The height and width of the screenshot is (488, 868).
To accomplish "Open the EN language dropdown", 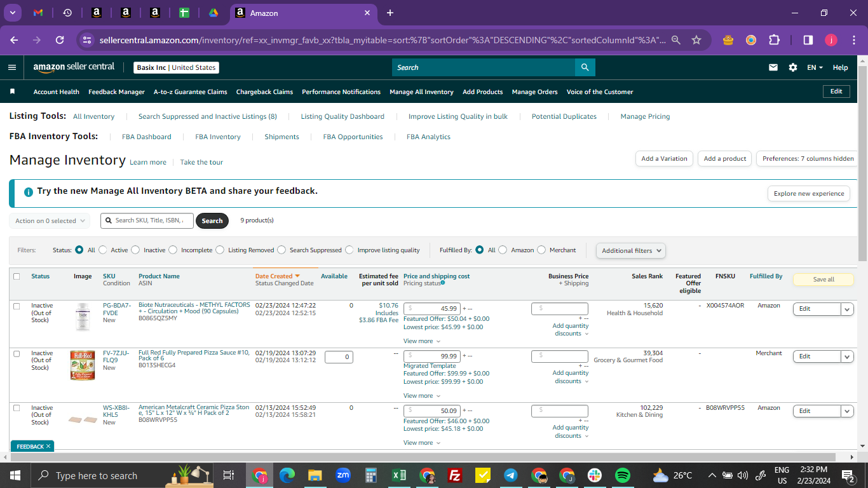I will (x=815, y=67).
